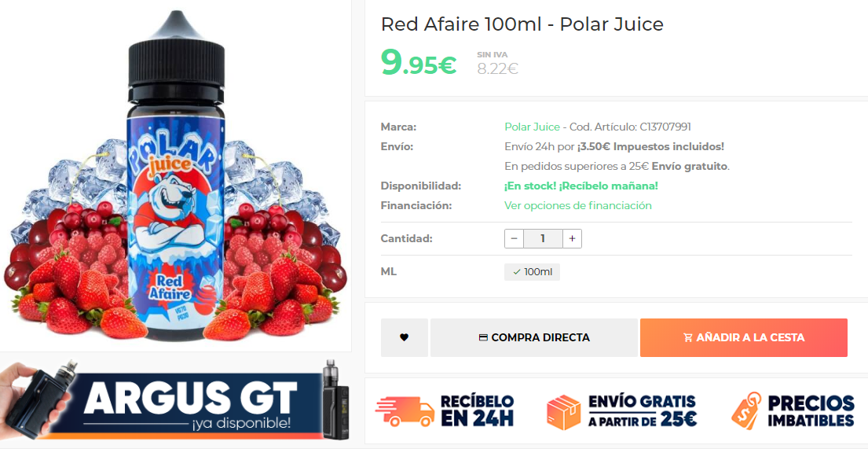Click Compra Directa button
The height and width of the screenshot is (449, 868).
tap(534, 337)
